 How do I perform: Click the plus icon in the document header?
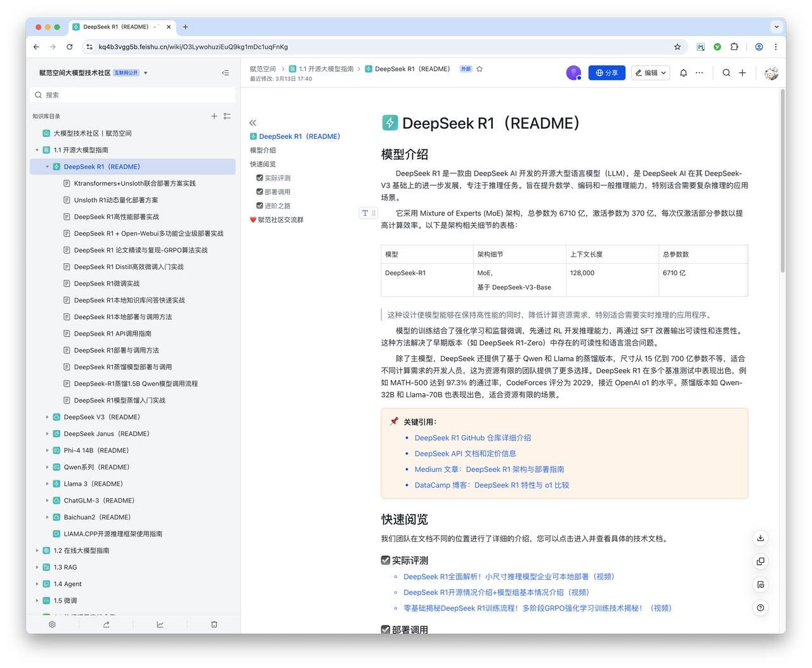pos(742,73)
